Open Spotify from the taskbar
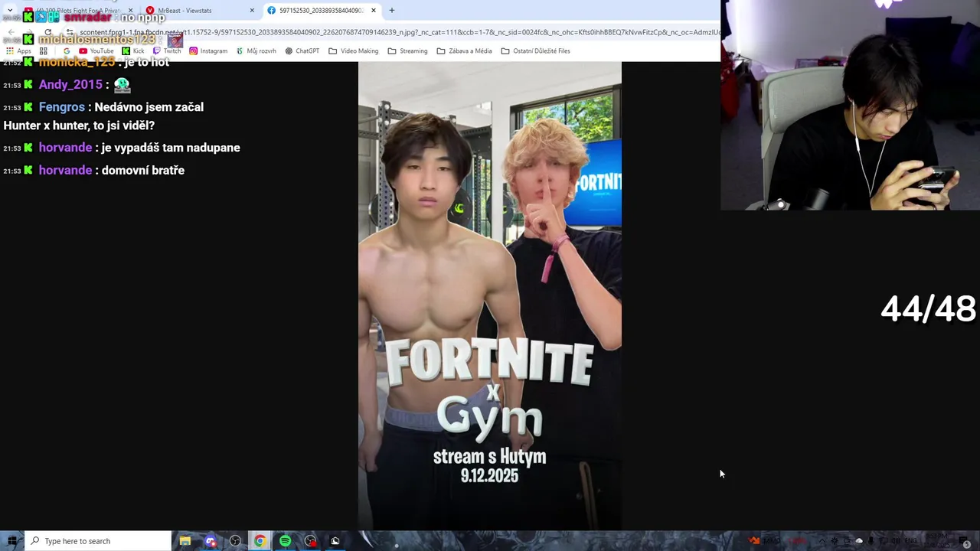 (x=285, y=541)
